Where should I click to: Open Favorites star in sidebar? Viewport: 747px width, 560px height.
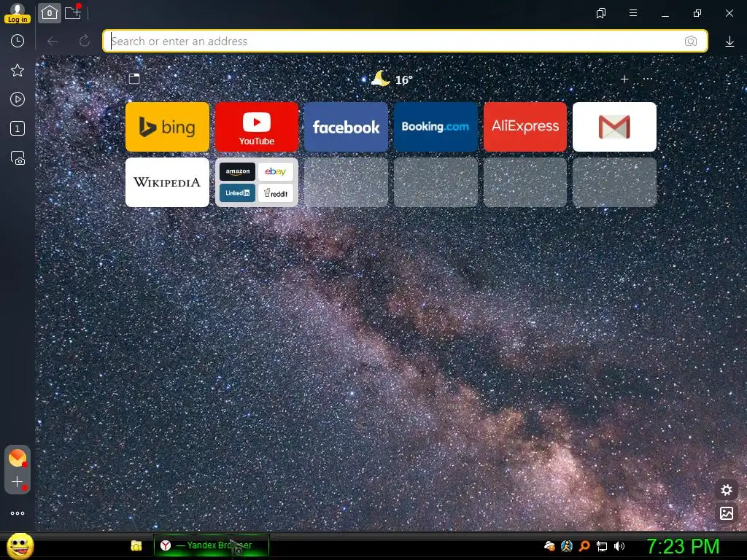tap(18, 71)
